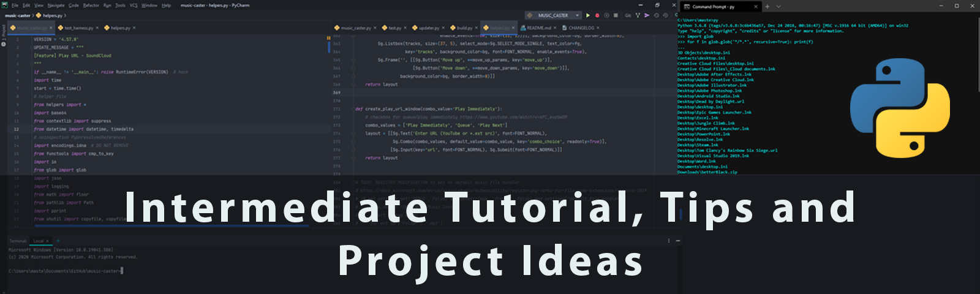Click the helpers.py breadcrumb
The image size is (980, 294).
(50, 15)
